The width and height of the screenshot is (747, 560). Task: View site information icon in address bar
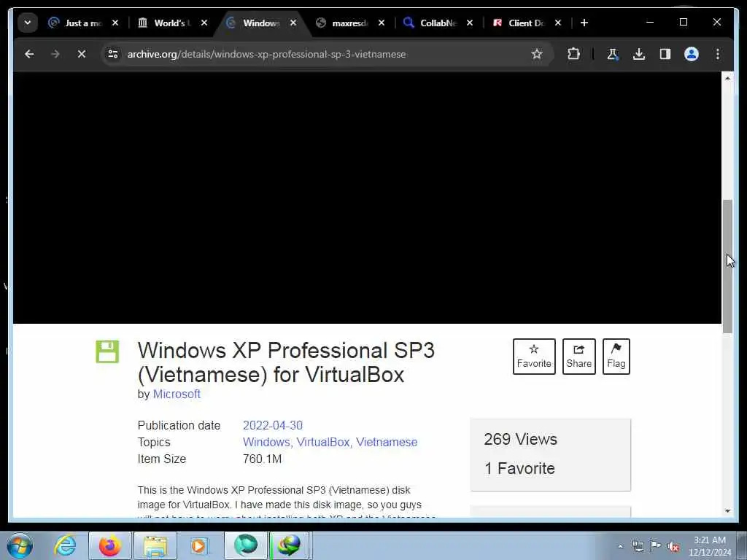[113, 54]
